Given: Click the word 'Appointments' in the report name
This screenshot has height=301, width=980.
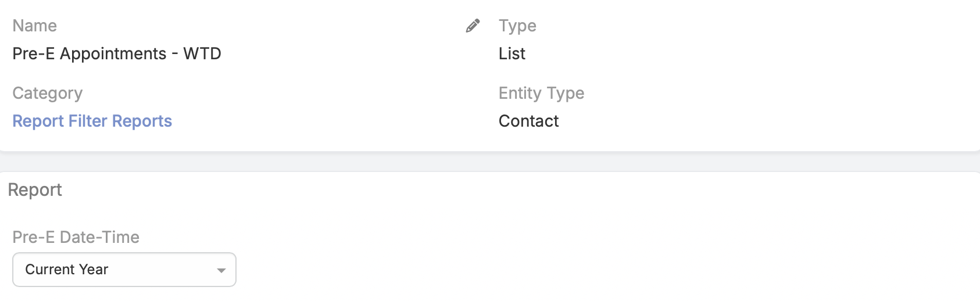Looking at the screenshot, I should click(113, 53).
